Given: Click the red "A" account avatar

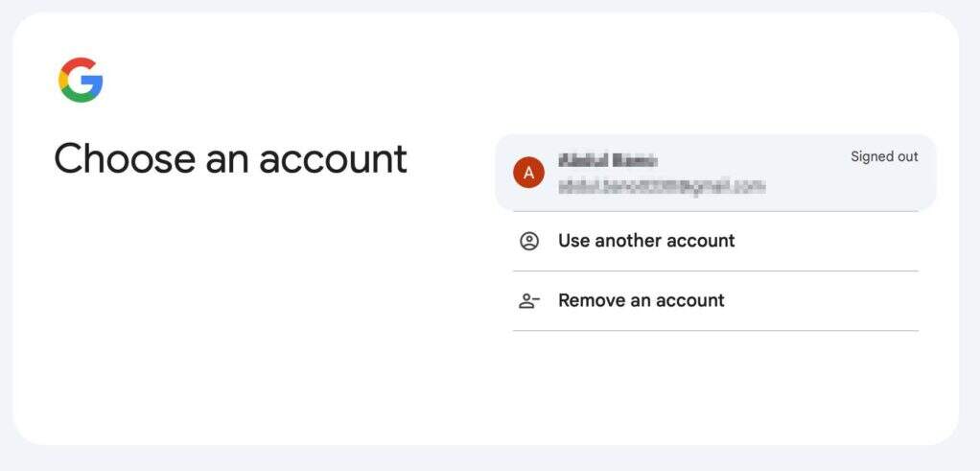Looking at the screenshot, I should [x=528, y=173].
